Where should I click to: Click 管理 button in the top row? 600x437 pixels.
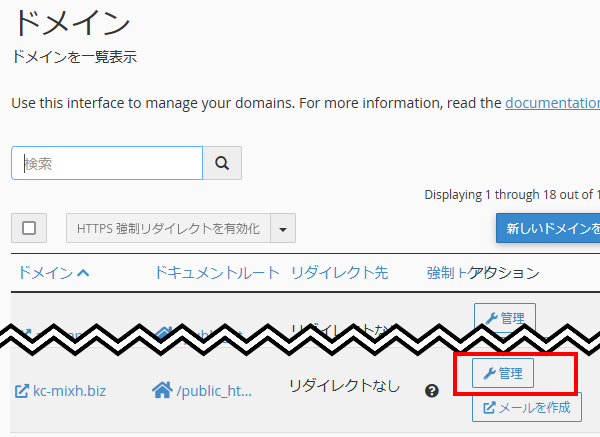click(504, 318)
